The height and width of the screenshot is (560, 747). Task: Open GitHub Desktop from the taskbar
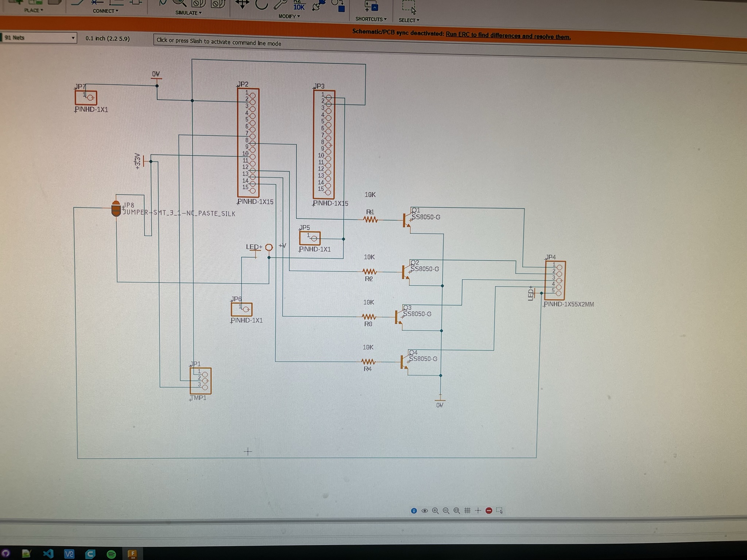(x=6, y=553)
